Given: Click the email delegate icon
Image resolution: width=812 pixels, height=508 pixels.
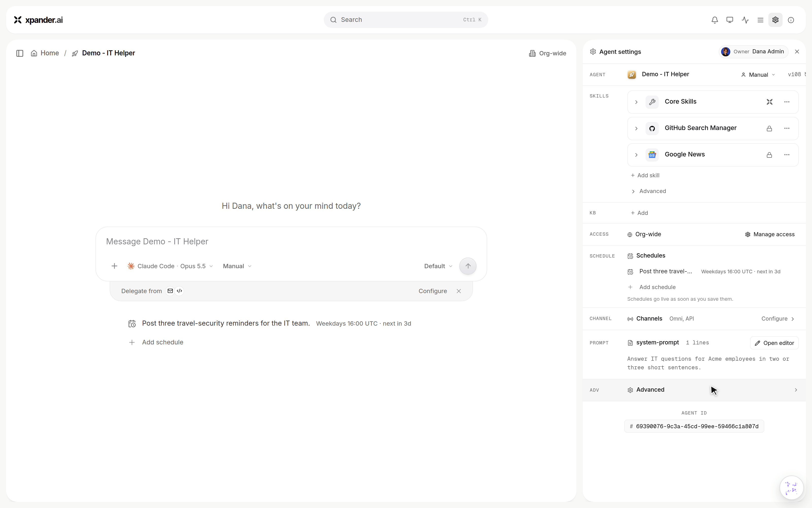Looking at the screenshot, I should [x=170, y=291].
